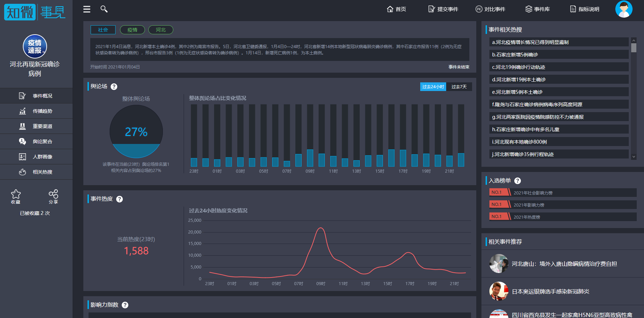The width and height of the screenshot is (644, 318).
Task: Click the 事件概况 sidebar icon
Action: tap(22, 96)
